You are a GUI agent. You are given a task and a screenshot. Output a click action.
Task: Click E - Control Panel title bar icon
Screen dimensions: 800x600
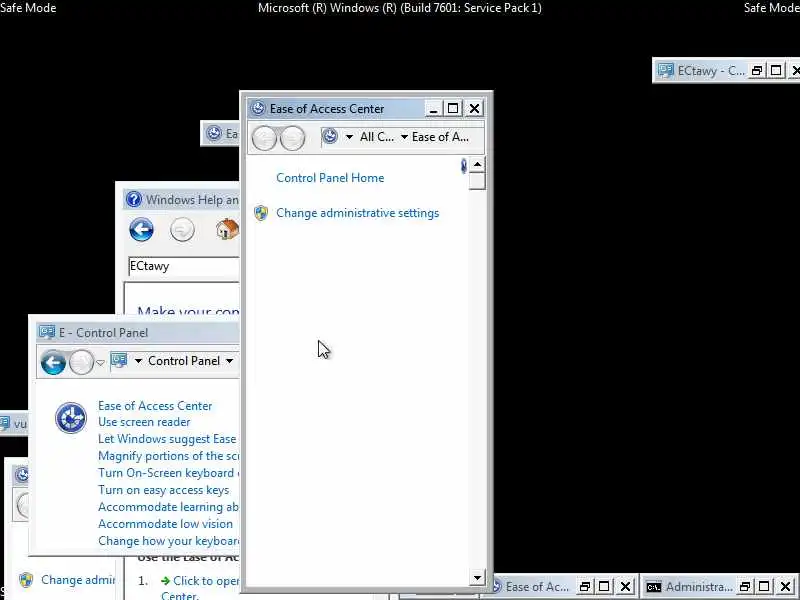(47, 332)
